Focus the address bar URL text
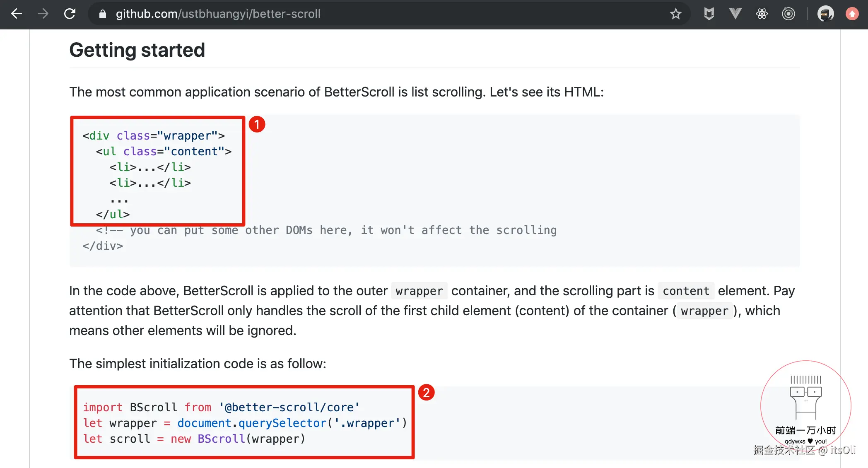The image size is (868, 468). pos(218,14)
